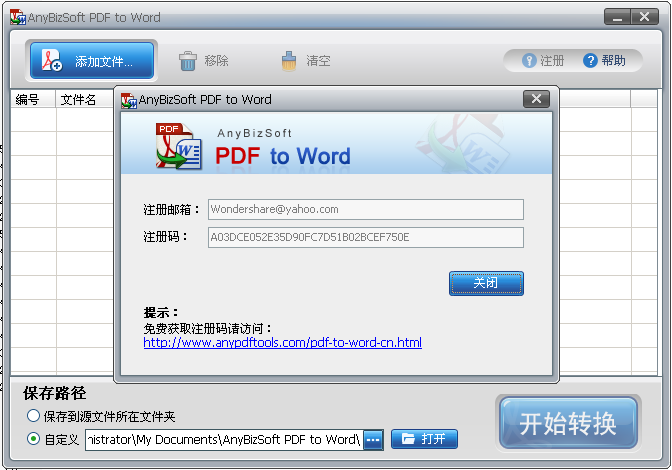Open the anypdftools.com pdf-to-word link
The width and height of the screenshot is (672, 470).
tap(282, 342)
